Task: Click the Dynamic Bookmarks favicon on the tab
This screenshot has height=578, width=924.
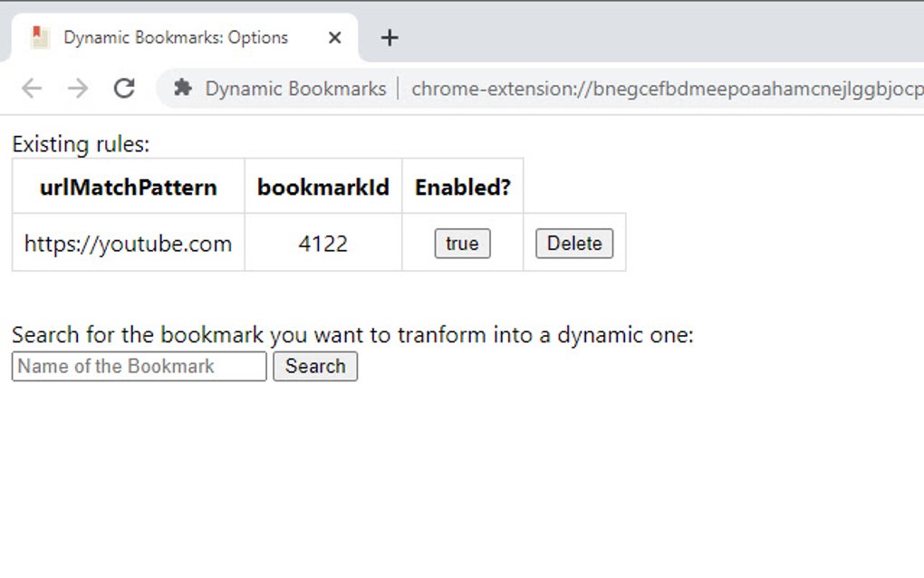Action: click(38, 37)
